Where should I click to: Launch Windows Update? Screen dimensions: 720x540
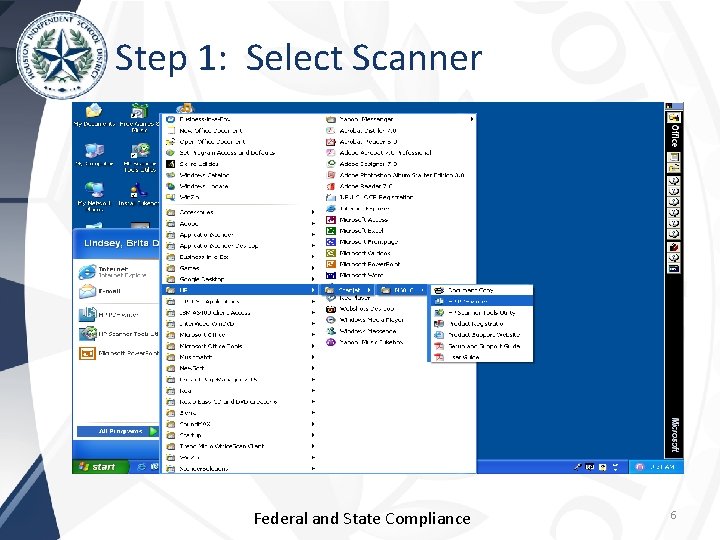pos(197,186)
